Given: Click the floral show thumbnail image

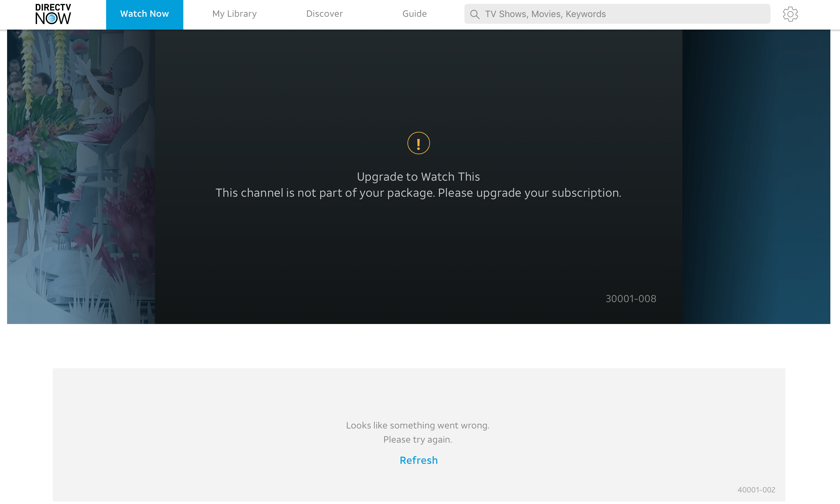Looking at the screenshot, I should tap(81, 176).
